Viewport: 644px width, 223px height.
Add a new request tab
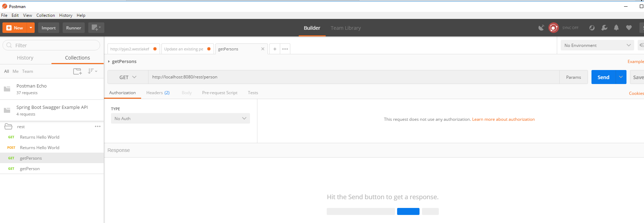(275, 49)
